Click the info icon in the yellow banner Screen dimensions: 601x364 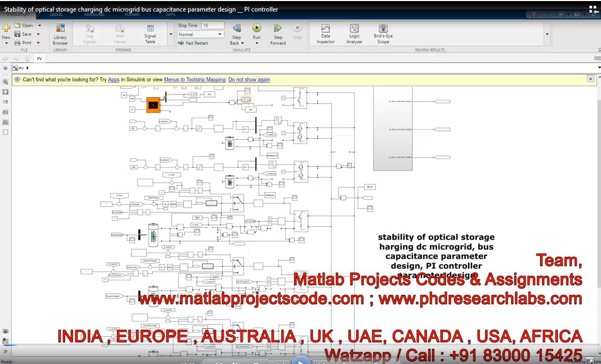click(x=17, y=79)
